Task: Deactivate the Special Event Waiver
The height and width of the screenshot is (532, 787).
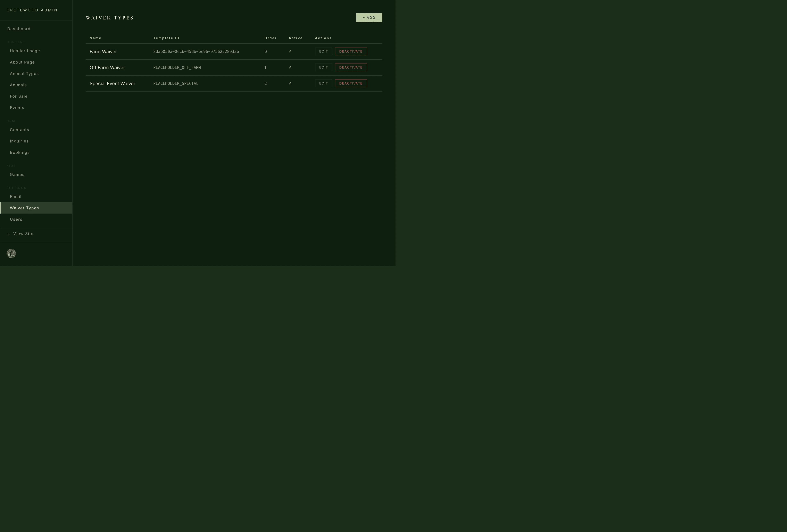Action: click(350, 83)
